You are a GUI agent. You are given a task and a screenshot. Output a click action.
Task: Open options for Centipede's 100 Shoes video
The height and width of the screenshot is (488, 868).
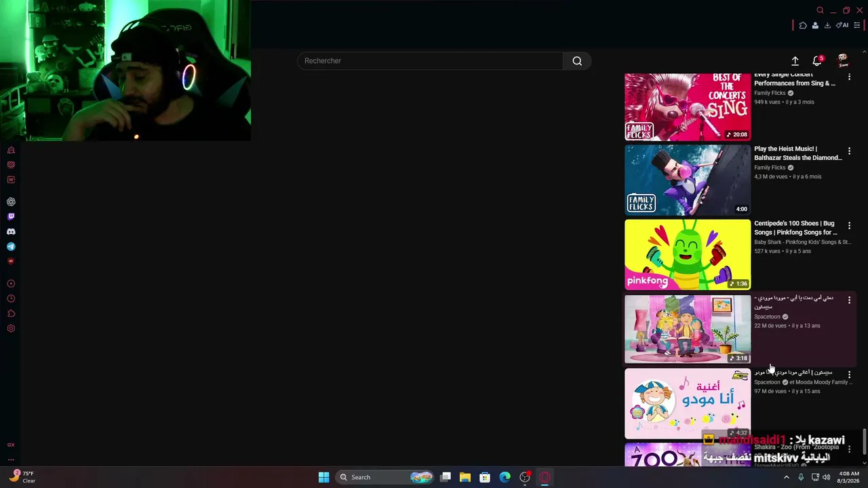point(849,226)
